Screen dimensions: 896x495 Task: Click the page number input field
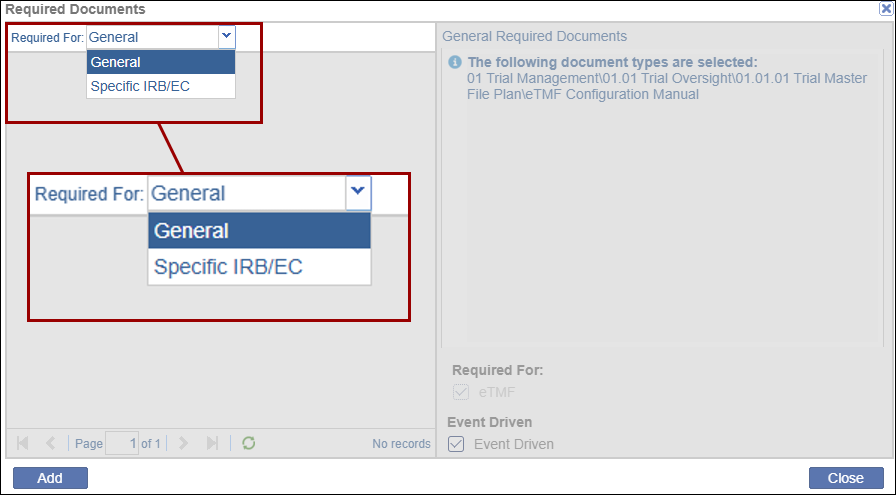(122, 443)
